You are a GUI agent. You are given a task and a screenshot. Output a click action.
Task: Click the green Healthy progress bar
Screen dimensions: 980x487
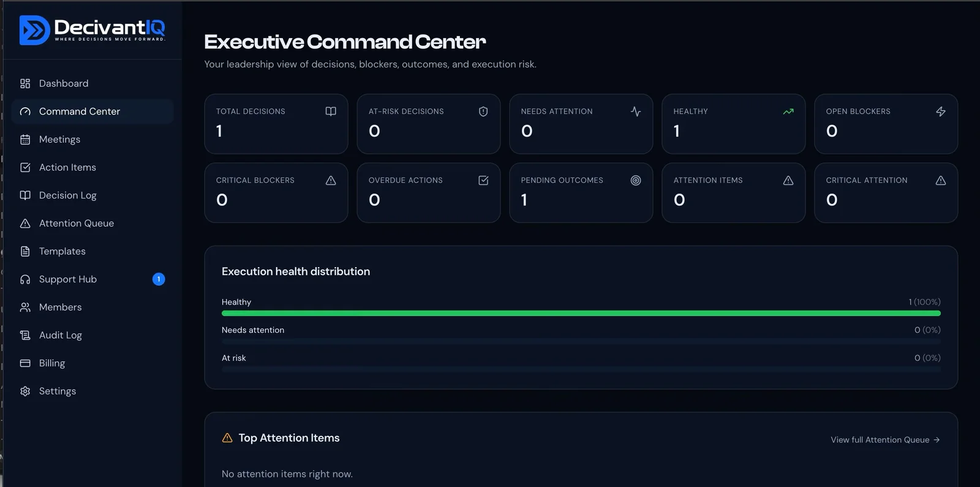click(x=581, y=313)
